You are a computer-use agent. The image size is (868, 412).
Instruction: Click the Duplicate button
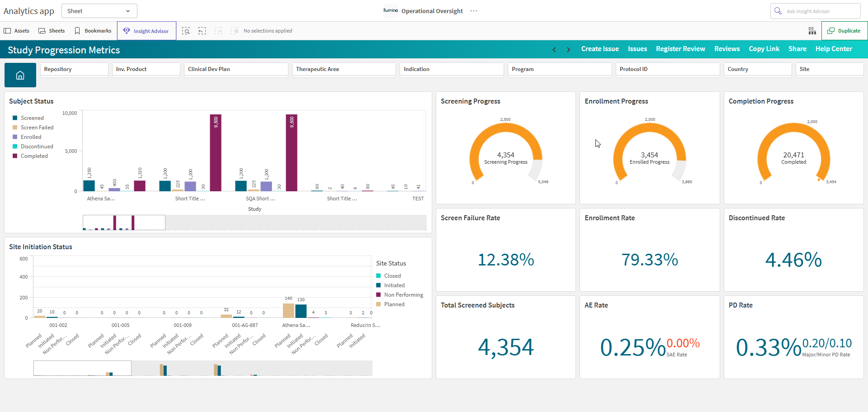click(844, 31)
